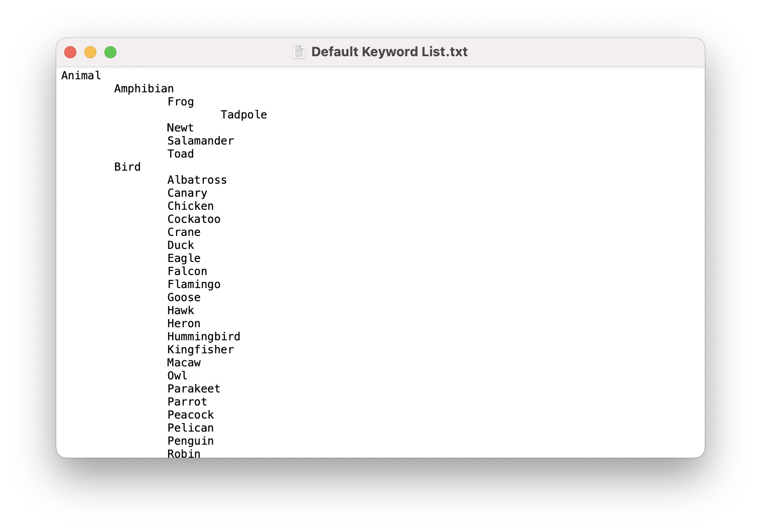Click the Default Keyword List.txt window title

389,52
